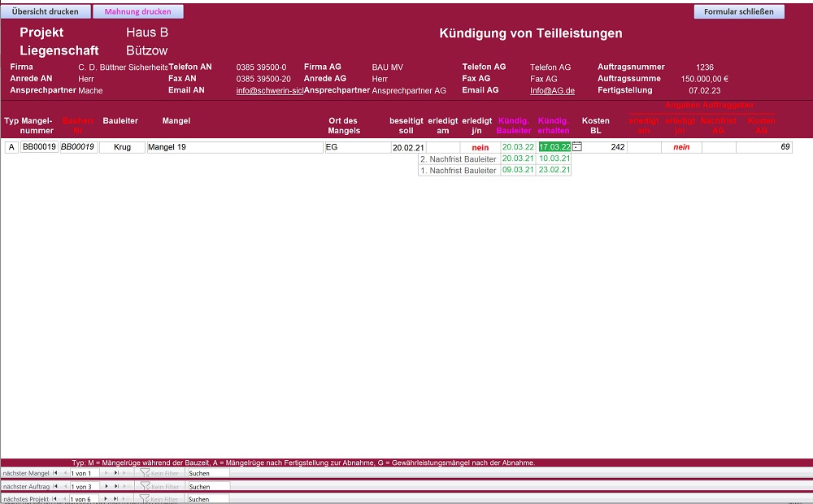The image size is (813, 504).
Task: Click Ort des Mangels field EG
Action: pyautogui.click(x=358, y=147)
